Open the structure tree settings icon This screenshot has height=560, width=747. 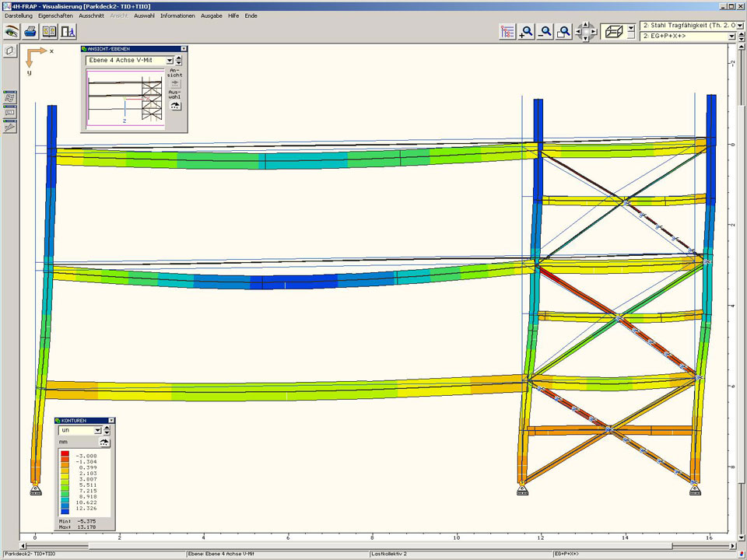click(x=508, y=32)
